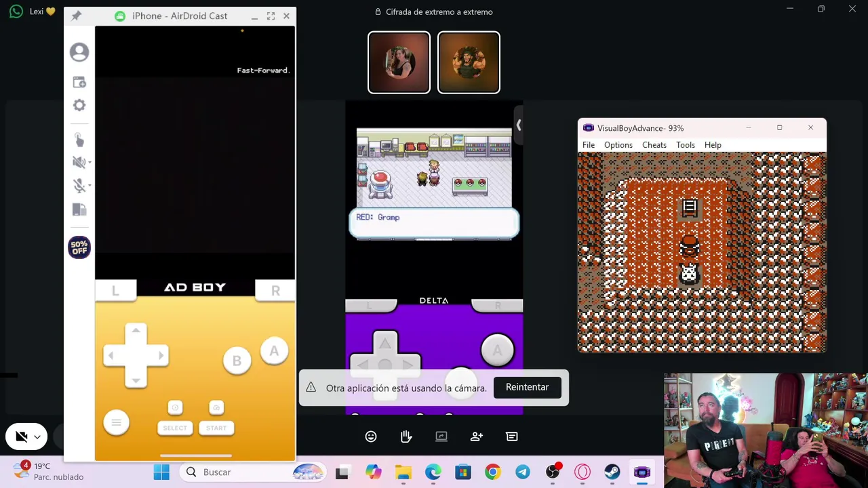Enable the touch control hand icon in AirDroid
The height and width of the screenshot is (488, 868).
pyautogui.click(x=79, y=140)
